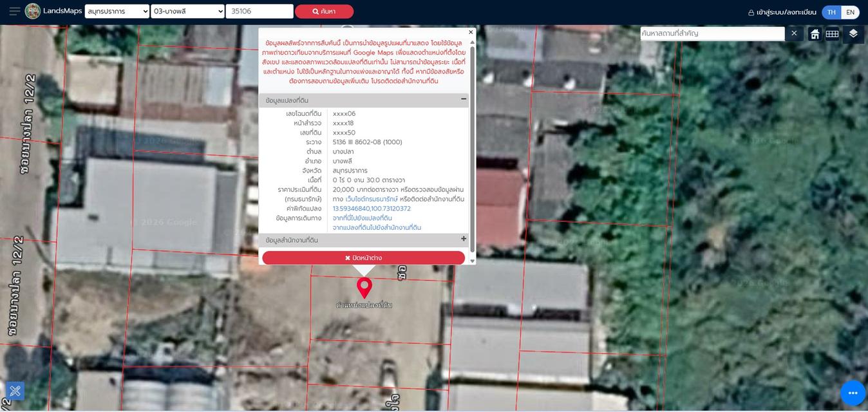Open the blue chat bubble button

click(x=853, y=393)
